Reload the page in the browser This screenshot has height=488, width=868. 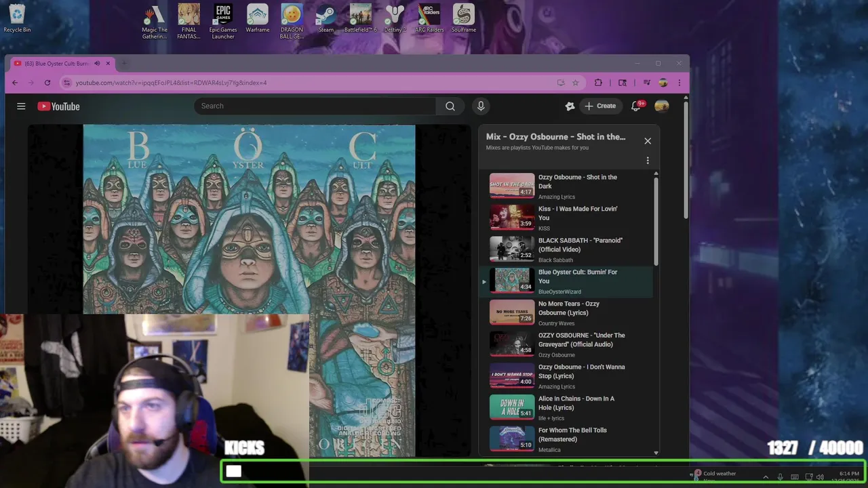[47, 83]
